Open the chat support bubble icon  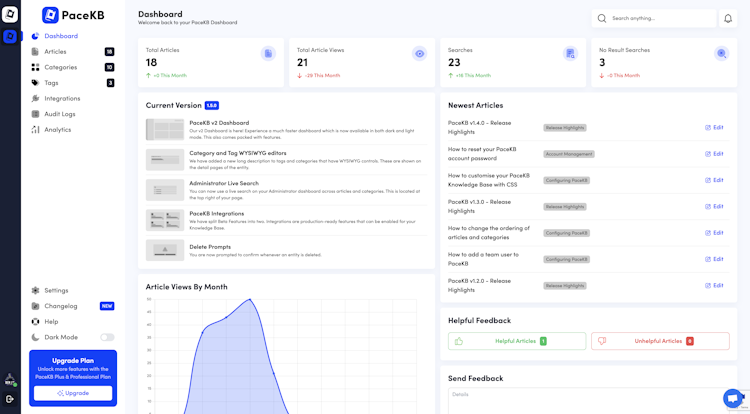732,398
